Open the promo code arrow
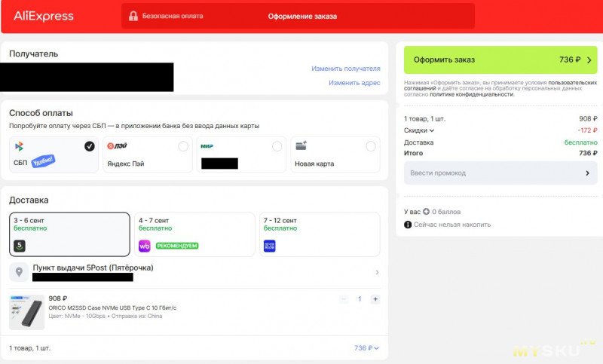603x364 pixels. (x=587, y=173)
